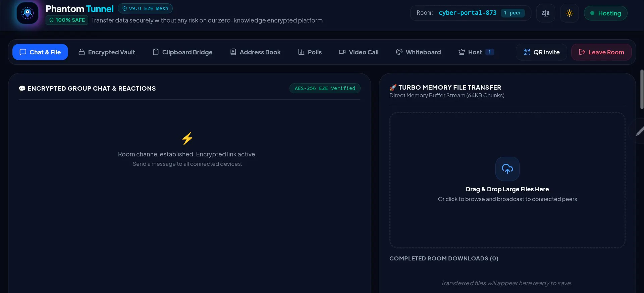Viewport: 644px width, 293px height.
Task: Click the 100% SAFE badge
Action: tap(67, 20)
